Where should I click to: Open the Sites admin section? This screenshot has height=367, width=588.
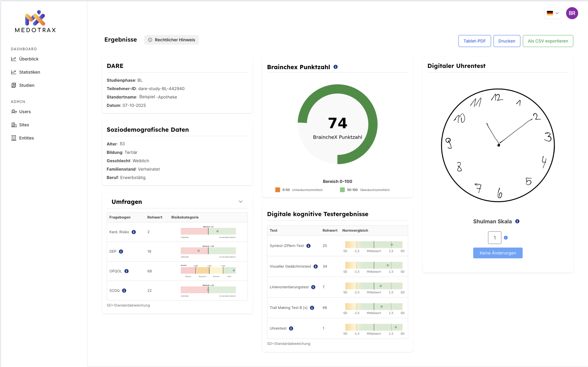point(24,125)
